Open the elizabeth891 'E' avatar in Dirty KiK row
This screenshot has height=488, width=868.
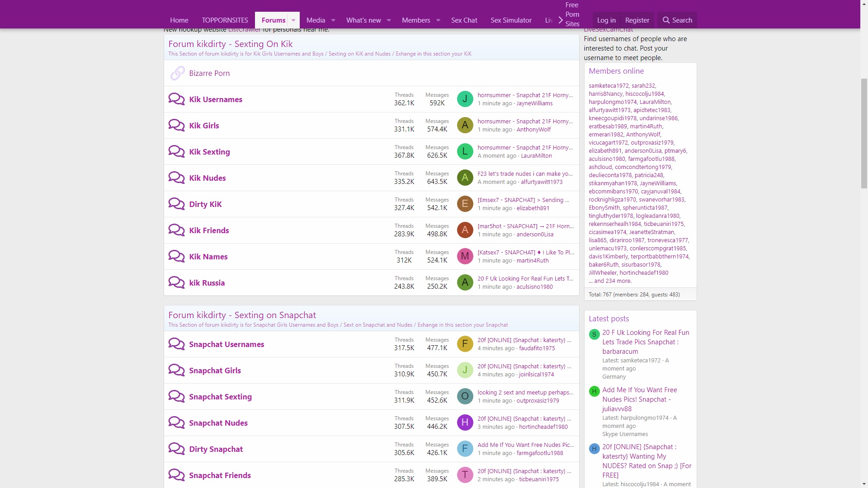pyautogui.click(x=465, y=204)
